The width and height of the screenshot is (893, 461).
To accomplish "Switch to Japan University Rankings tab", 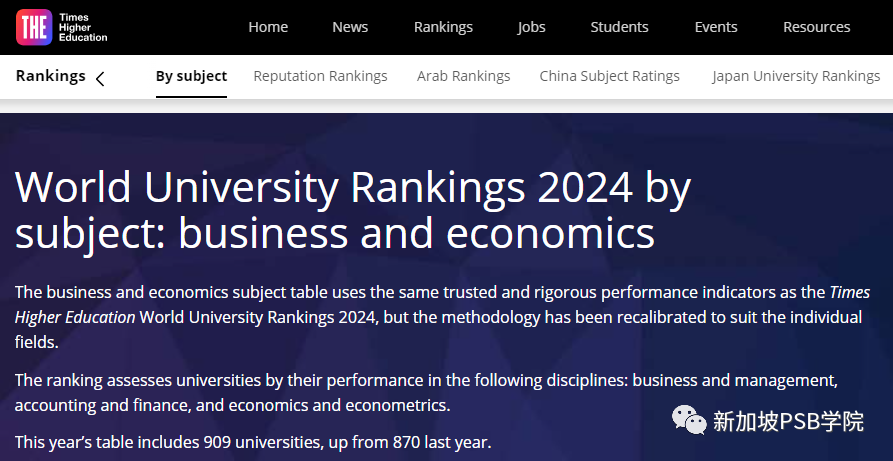I will 796,76.
